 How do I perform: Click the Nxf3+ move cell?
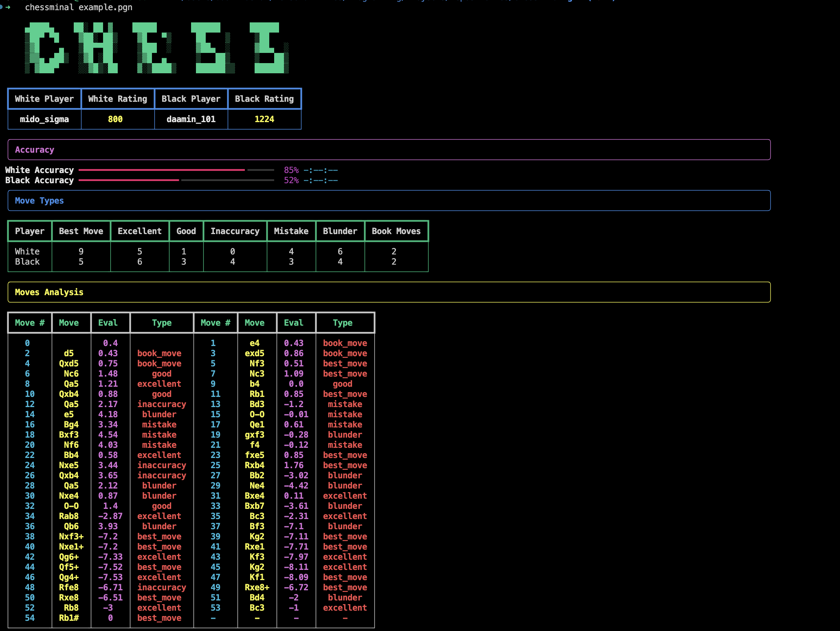click(71, 537)
